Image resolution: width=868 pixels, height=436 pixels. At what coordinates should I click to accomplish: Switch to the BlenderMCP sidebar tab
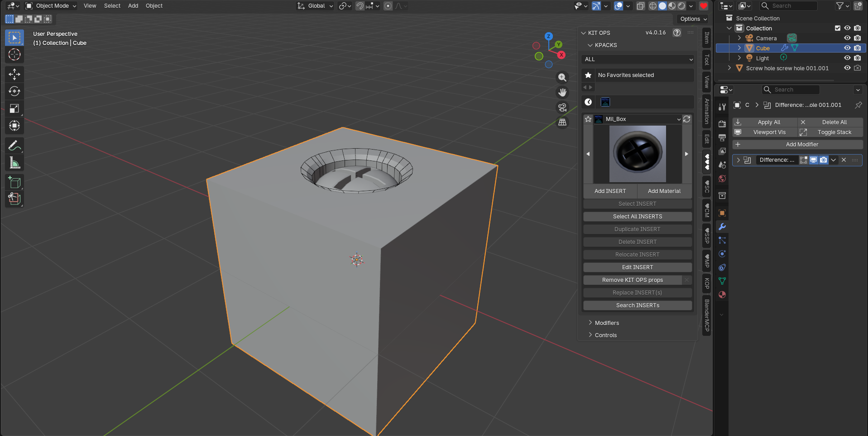(x=706, y=315)
